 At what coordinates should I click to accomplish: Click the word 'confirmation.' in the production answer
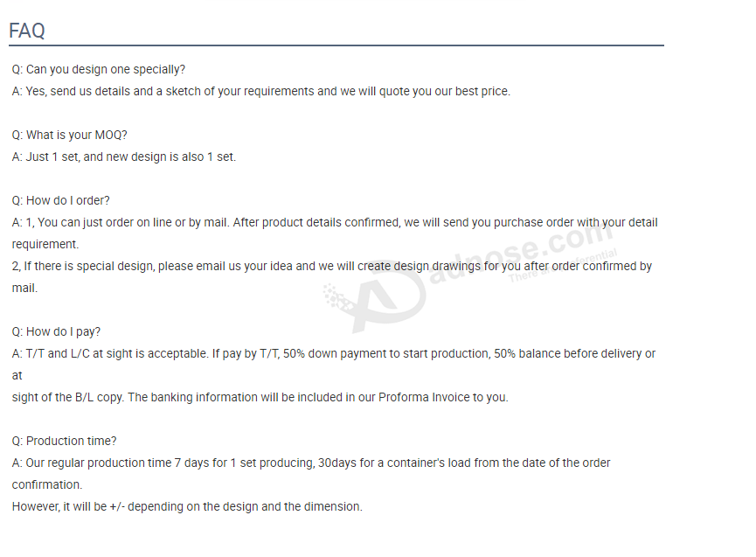[47, 484]
